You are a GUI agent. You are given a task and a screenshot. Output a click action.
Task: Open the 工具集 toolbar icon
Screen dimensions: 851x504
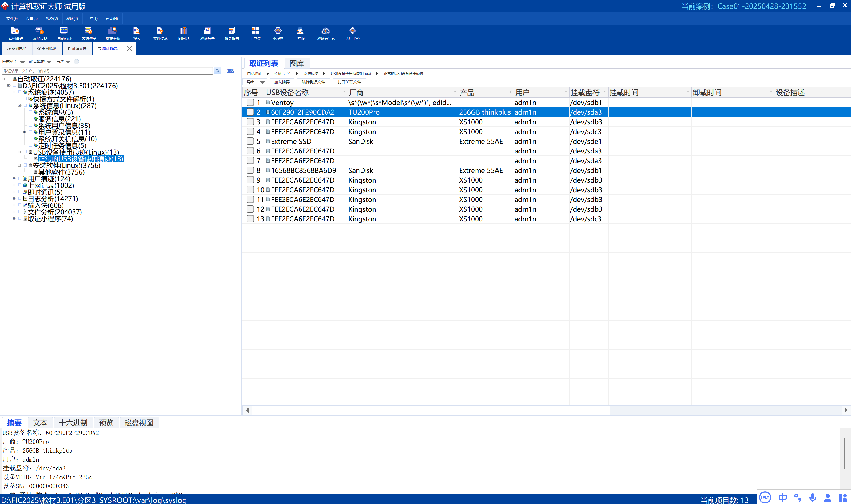[x=255, y=34]
